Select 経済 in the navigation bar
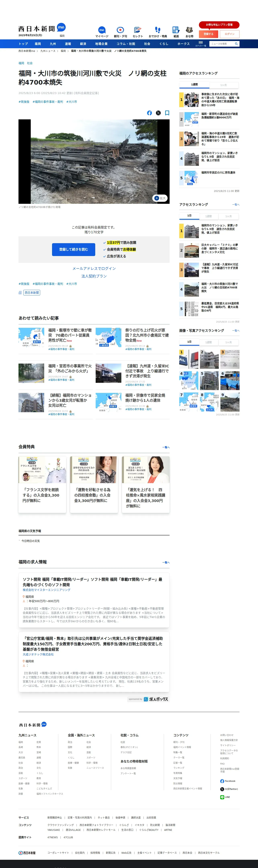 point(83,44)
